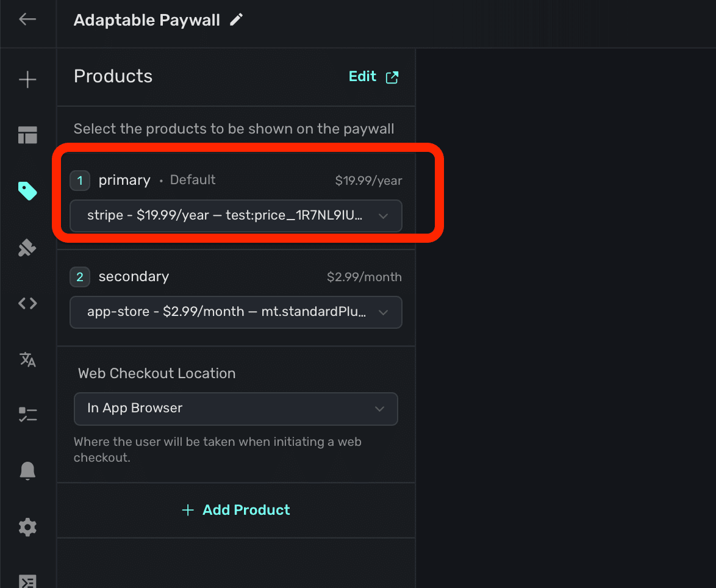Open settings with the gear icon
Image resolution: width=716 pixels, height=588 pixels.
(27, 527)
